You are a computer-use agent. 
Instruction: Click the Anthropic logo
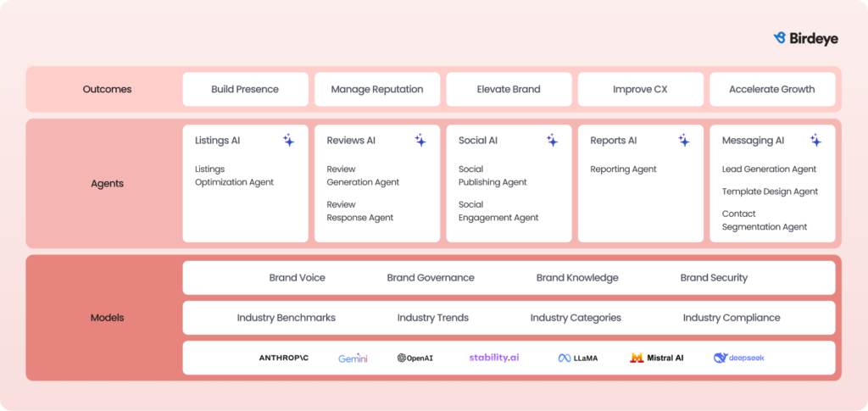[x=284, y=358]
